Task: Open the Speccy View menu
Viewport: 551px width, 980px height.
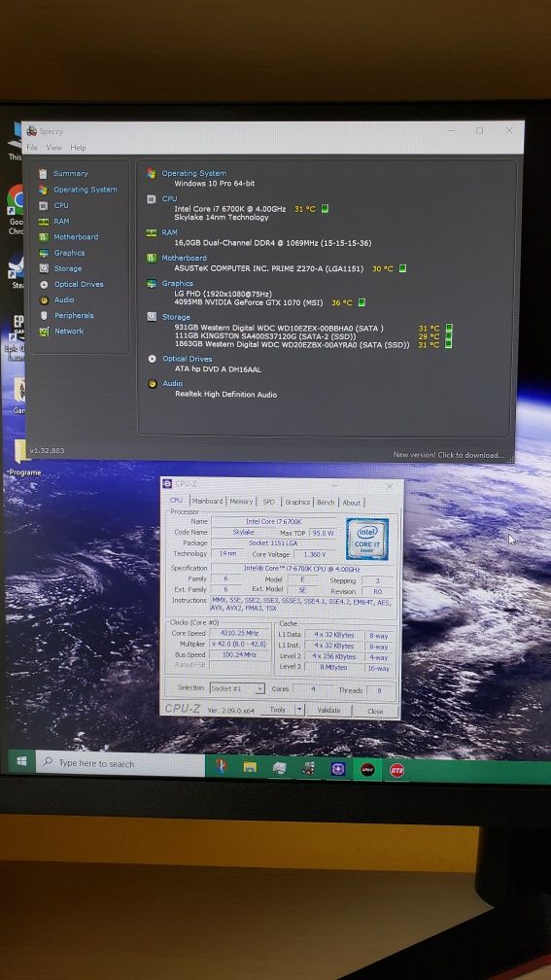Action: (53, 148)
